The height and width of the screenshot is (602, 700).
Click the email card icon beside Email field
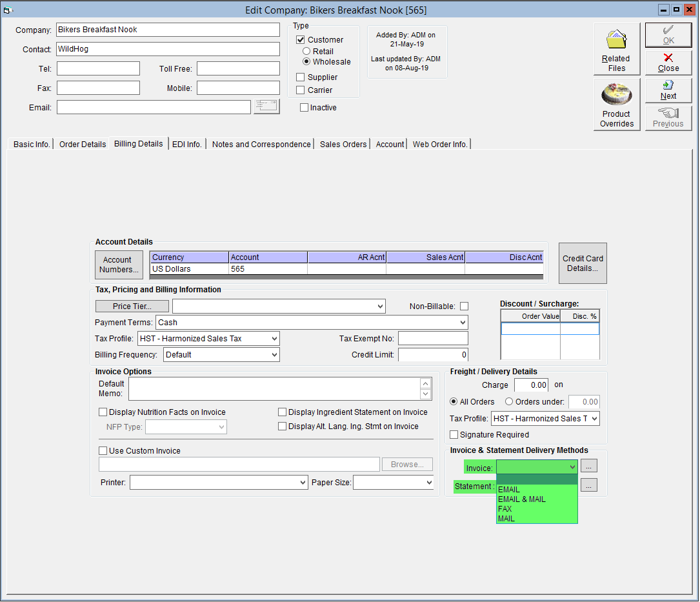pyautogui.click(x=266, y=106)
